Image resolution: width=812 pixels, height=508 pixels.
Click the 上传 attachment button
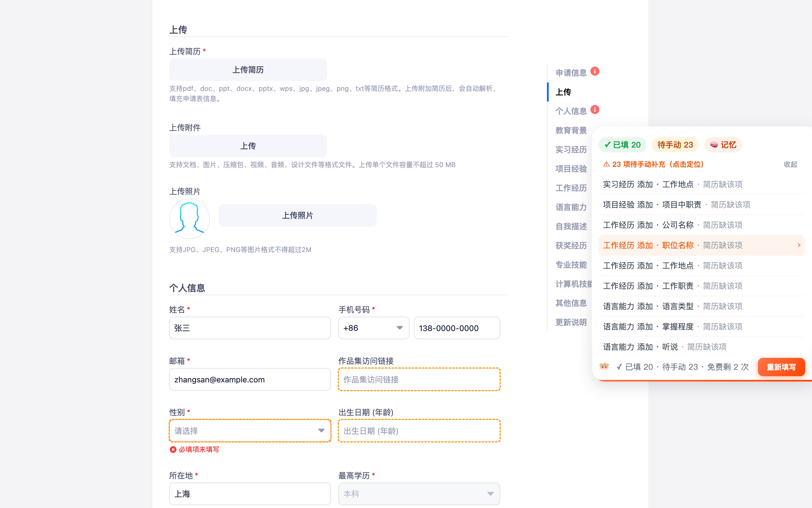click(x=248, y=146)
